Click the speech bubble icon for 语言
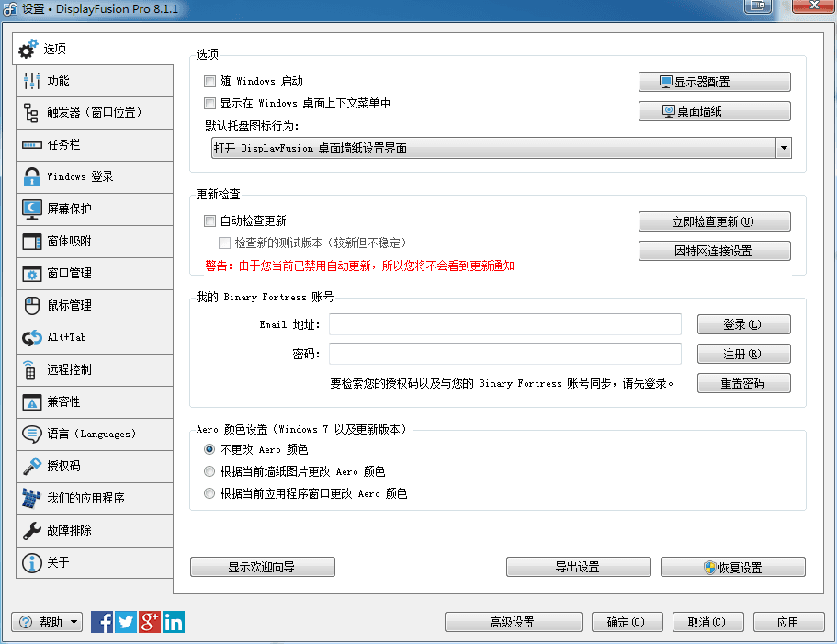837x644 pixels. (32, 435)
